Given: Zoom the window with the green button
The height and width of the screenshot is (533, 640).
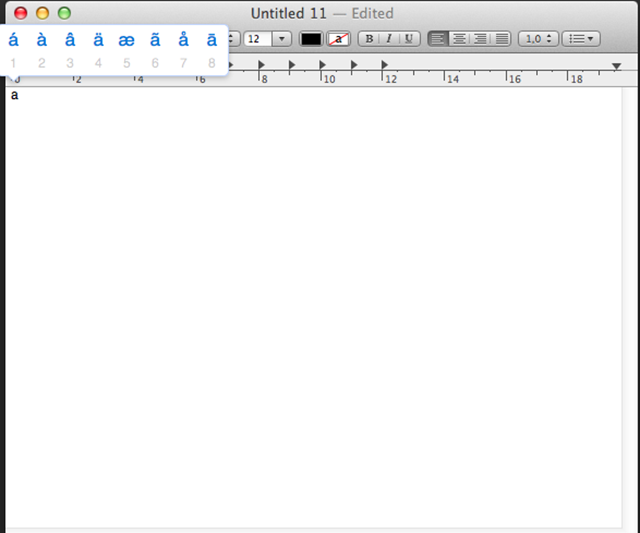Looking at the screenshot, I should click(x=64, y=13).
